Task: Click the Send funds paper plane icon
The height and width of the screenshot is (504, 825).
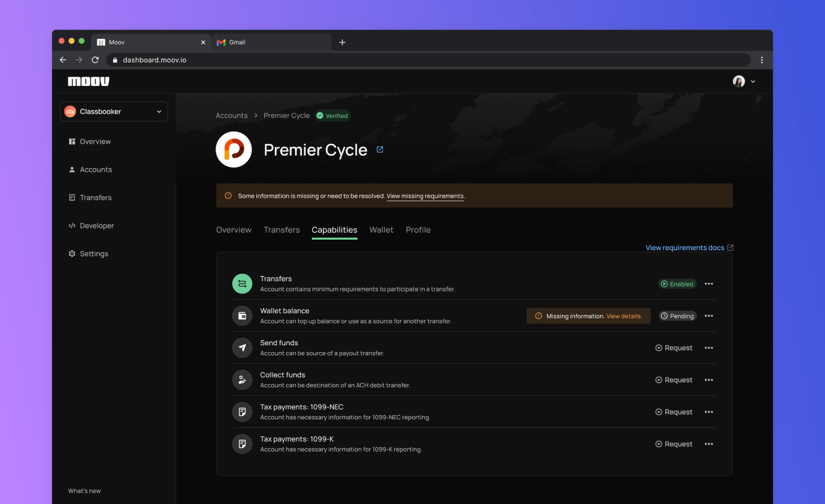Action: (x=242, y=348)
